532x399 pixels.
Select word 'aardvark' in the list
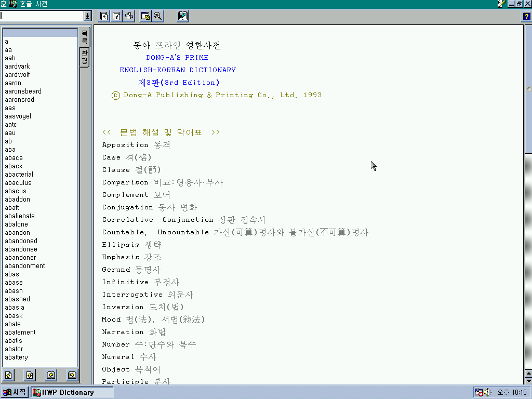click(x=17, y=66)
